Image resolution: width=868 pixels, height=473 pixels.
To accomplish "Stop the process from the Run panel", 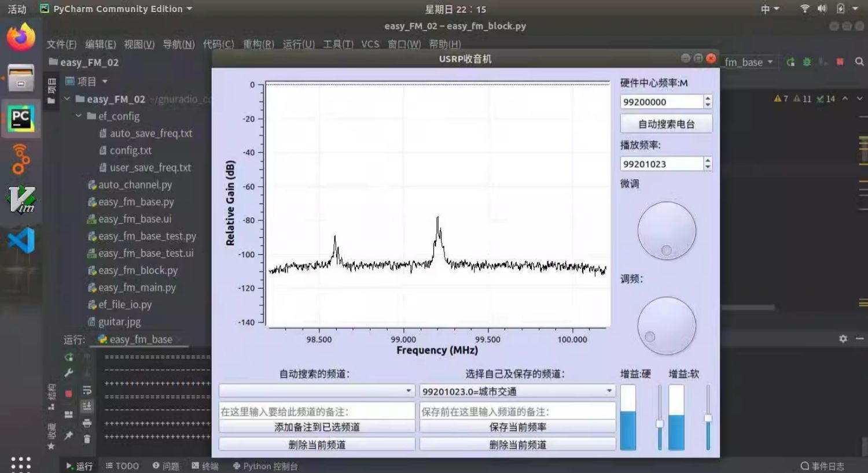I will pyautogui.click(x=69, y=394).
